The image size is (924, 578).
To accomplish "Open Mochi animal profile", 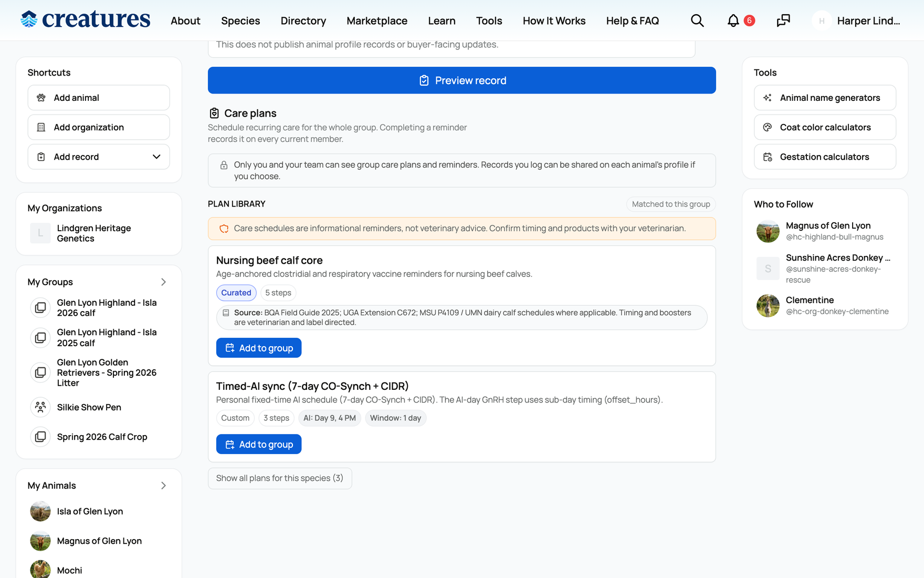I will 69,570.
